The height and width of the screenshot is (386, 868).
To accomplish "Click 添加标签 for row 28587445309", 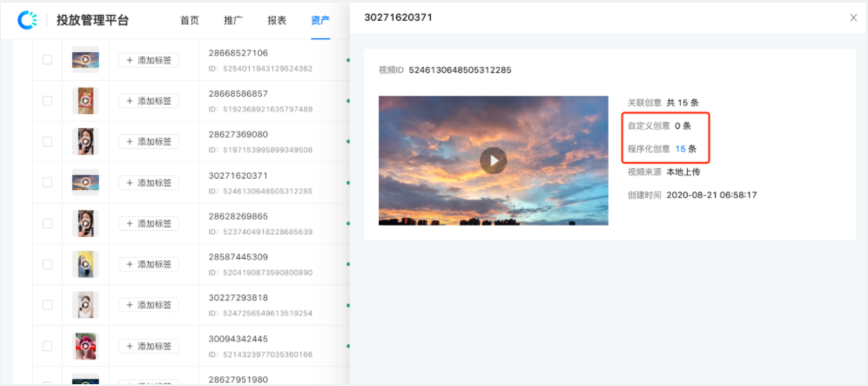I will (149, 264).
